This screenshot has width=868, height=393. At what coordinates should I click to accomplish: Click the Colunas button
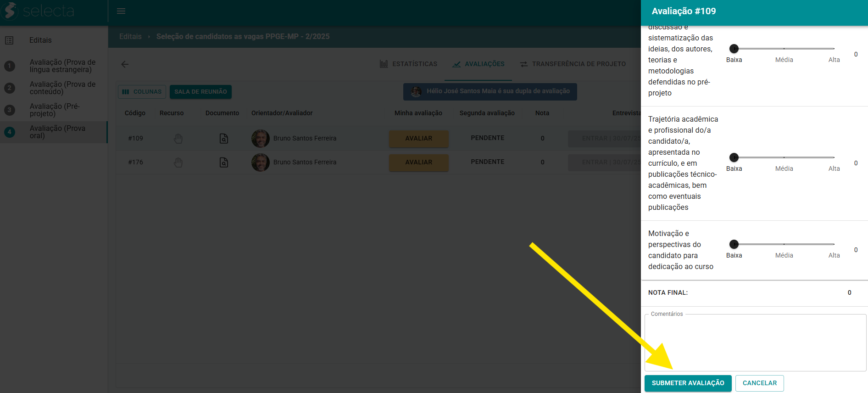pos(142,92)
